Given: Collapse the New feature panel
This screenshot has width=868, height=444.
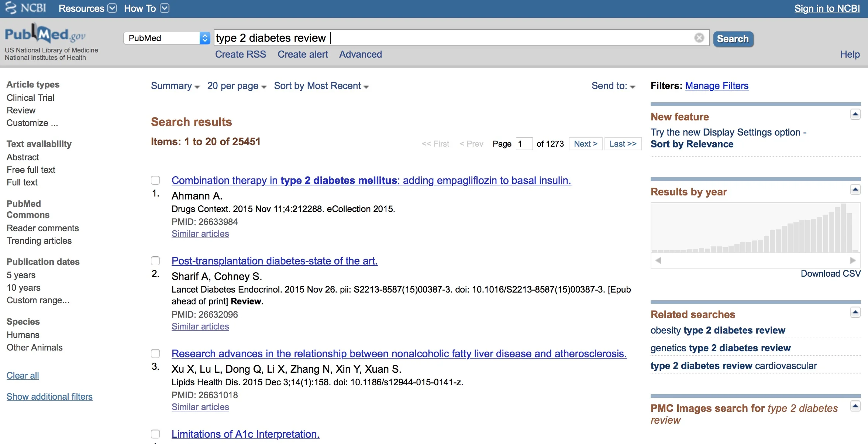Looking at the screenshot, I should point(855,115).
